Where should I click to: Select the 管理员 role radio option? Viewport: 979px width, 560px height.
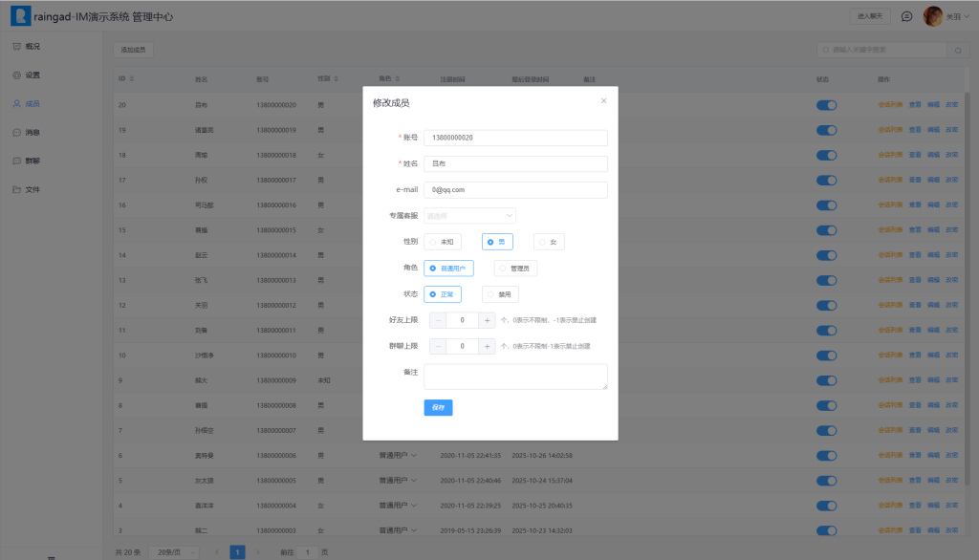coord(514,269)
